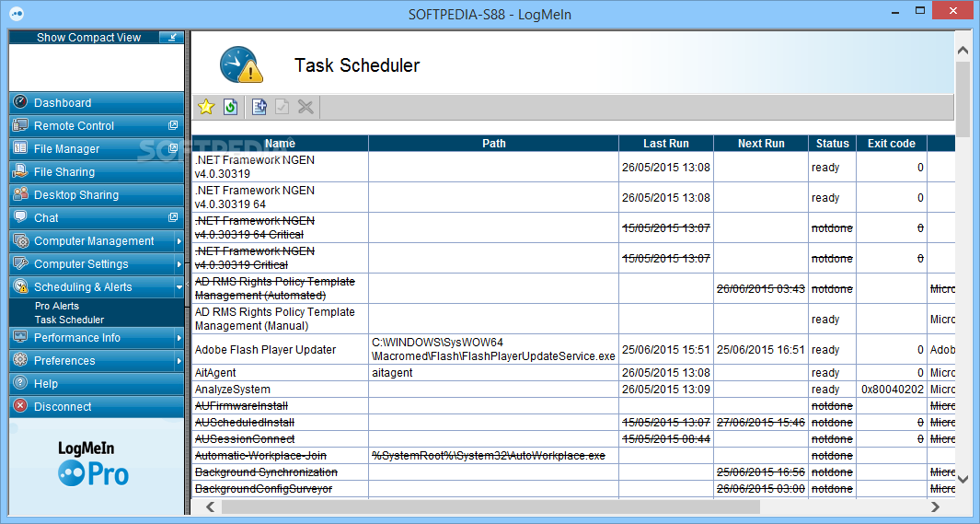Refresh the task list with green arrow icon
Viewport: 980px width, 524px height.
tap(231, 107)
